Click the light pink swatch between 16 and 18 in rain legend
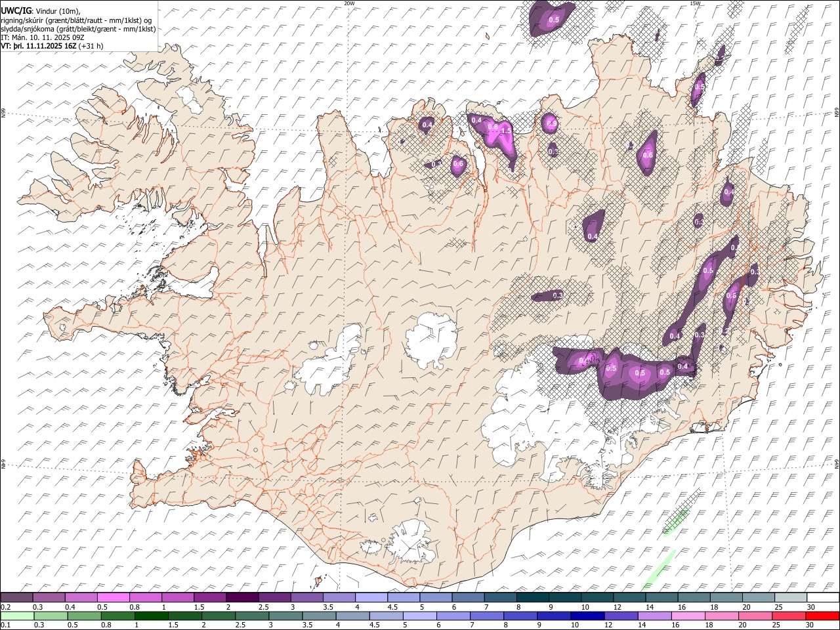 click(688, 616)
